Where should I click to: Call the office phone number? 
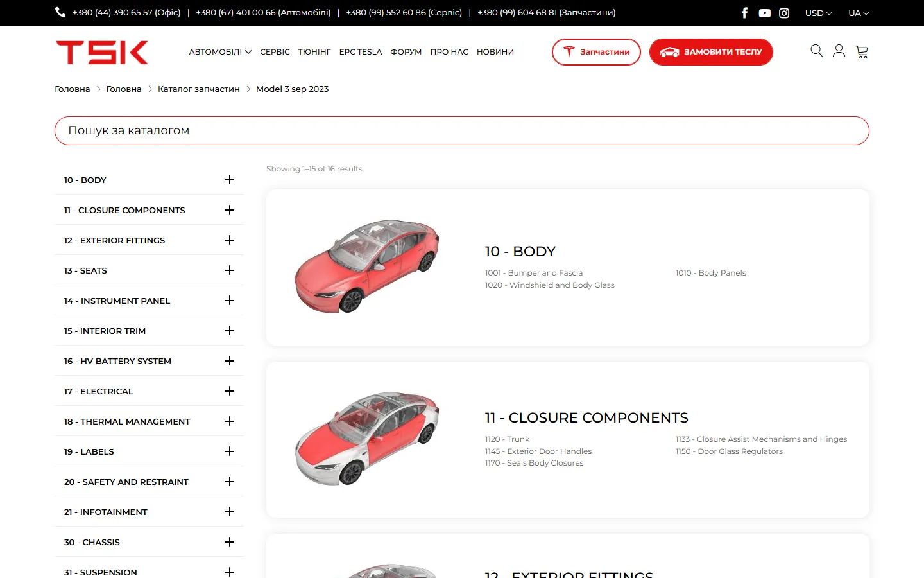point(126,13)
